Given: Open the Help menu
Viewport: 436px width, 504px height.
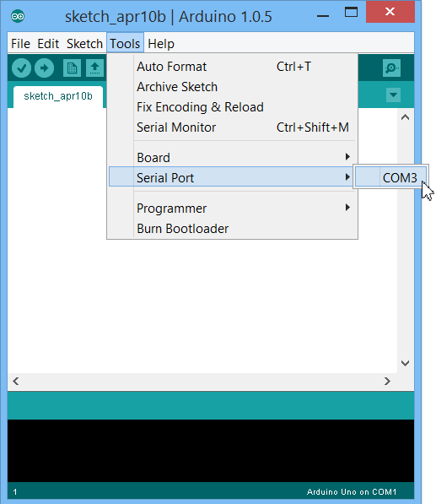Looking at the screenshot, I should tap(161, 43).
